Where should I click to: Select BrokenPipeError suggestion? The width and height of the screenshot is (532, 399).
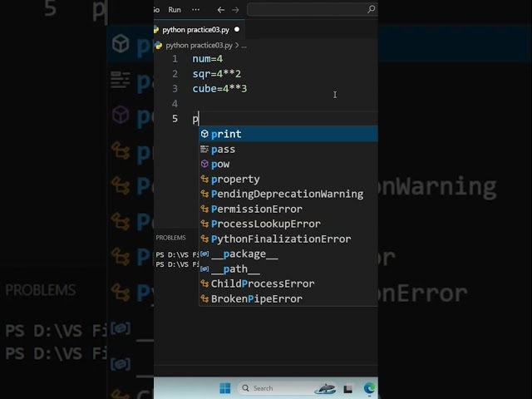[x=288, y=298]
